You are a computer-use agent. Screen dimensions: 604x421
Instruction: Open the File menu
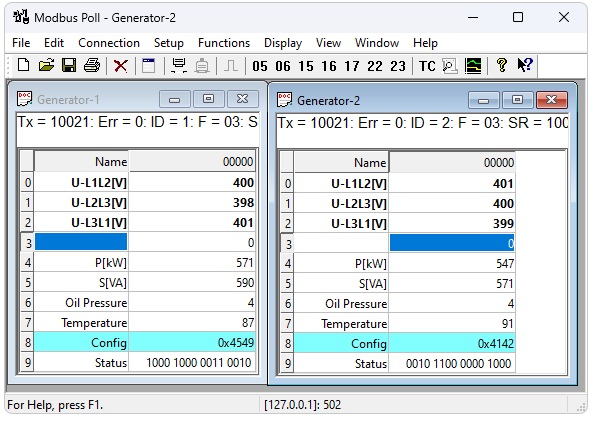click(21, 43)
